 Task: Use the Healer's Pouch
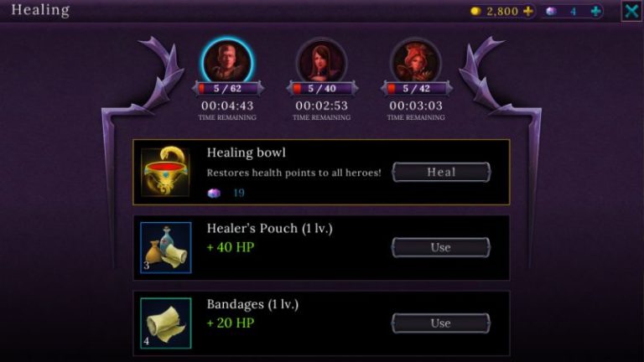(x=441, y=247)
